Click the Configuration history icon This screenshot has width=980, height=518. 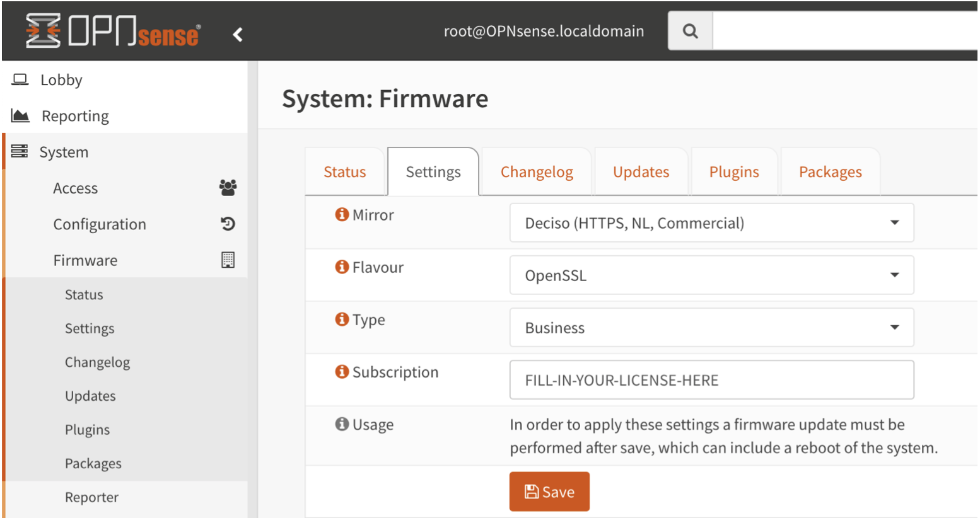click(x=228, y=224)
